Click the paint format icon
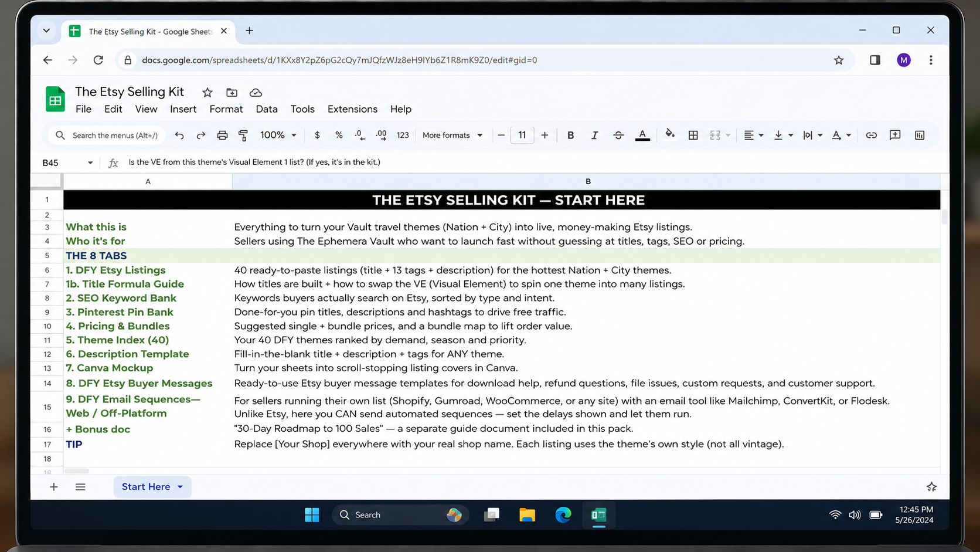Screen dimensions: 980x552 point(243,136)
